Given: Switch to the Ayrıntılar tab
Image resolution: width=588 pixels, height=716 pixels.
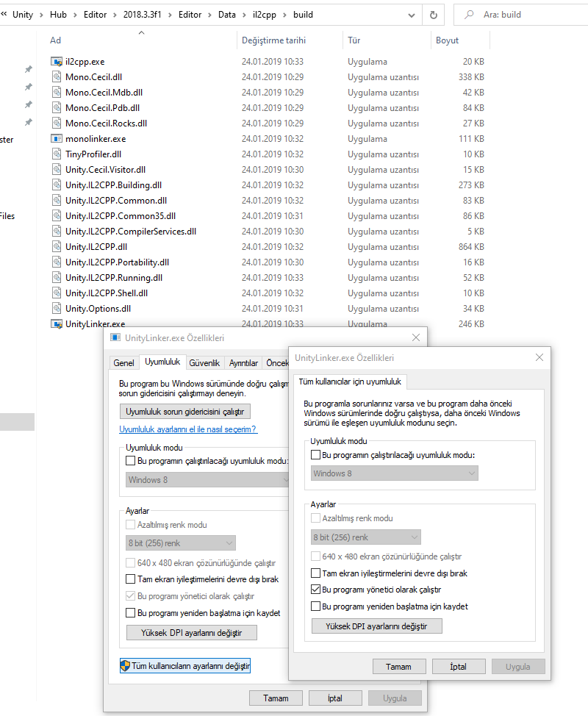Looking at the screenshot, I should tap(243, 363).
